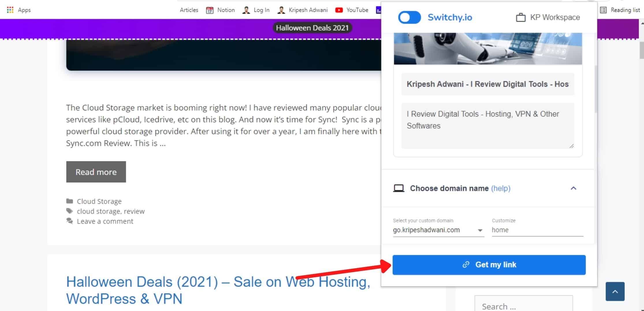Collapse the Choose domain name section
The image size is (644, 311).
574,188
